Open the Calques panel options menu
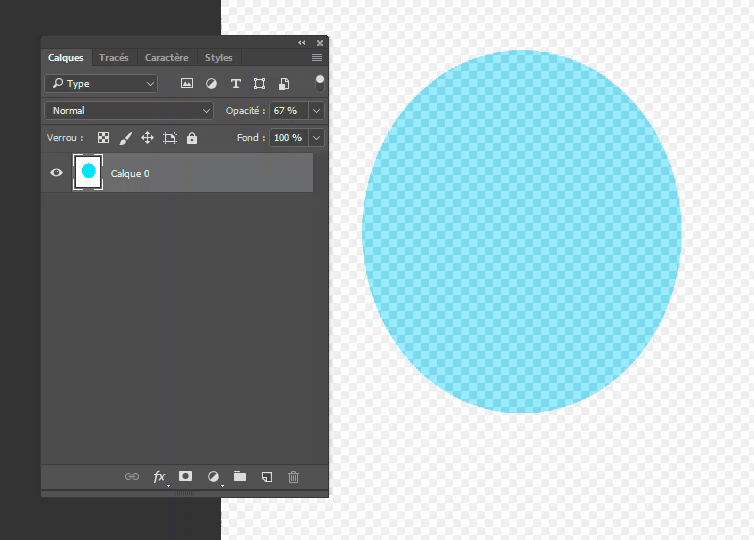The width and height of the screenshot is (754, 540). (317, 58)
